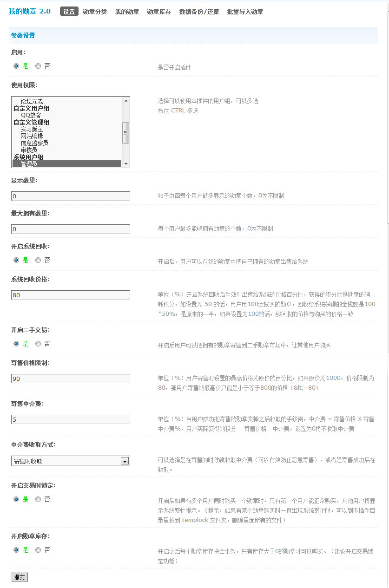
Task: Select 否 radio for 启用
Action: coord(38,66)
